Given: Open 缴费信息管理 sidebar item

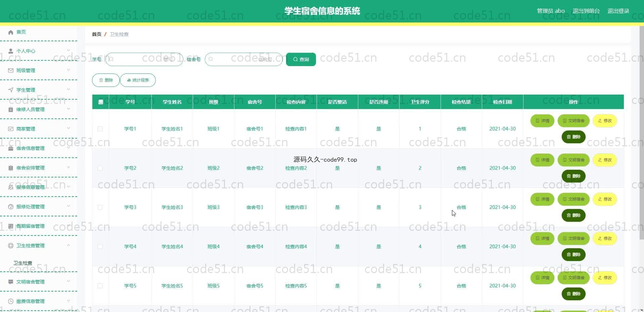Looking at the screenshot, I should coord(39,301).
